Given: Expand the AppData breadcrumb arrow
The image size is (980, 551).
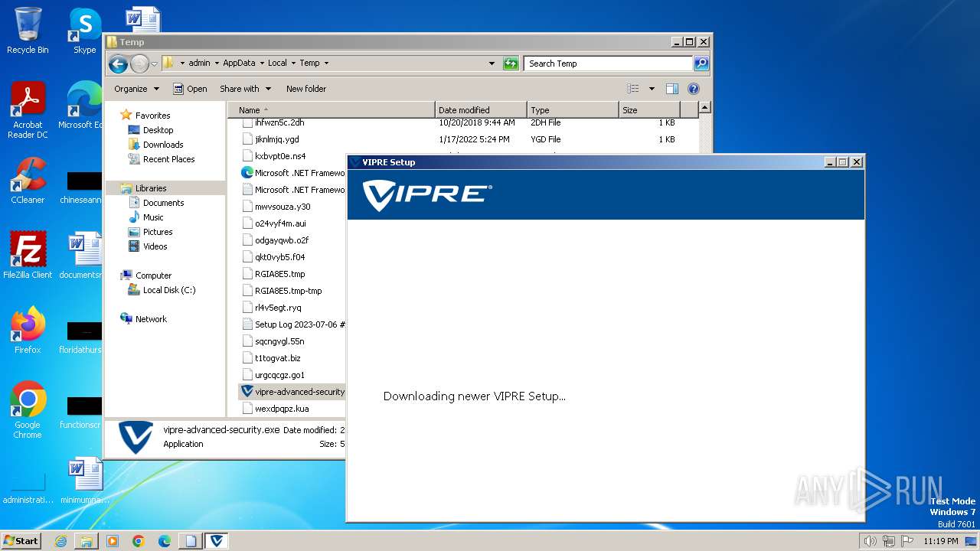Looking at the screenshot, I should [x=261, y=64].
